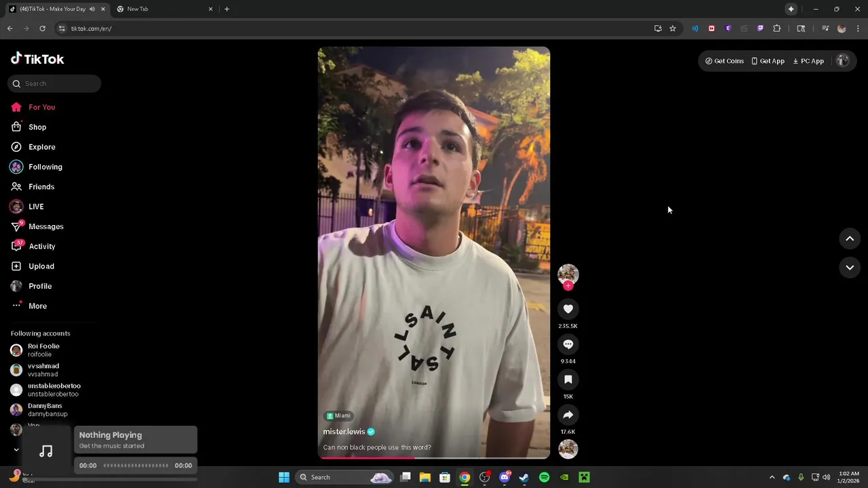Open comments via the speech bubble icon
The width and height of the screenshot is (868, 488).
pos(568,344)
